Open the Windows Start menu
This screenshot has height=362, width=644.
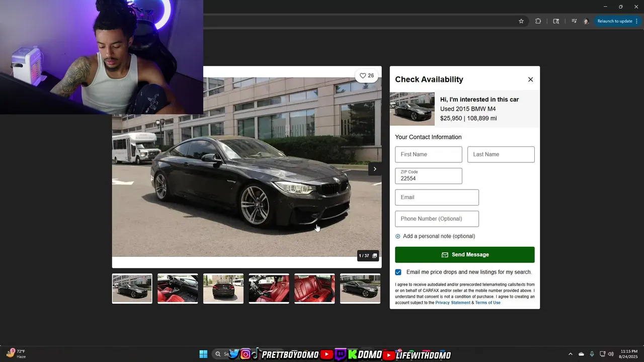click(x=203, y=354)
